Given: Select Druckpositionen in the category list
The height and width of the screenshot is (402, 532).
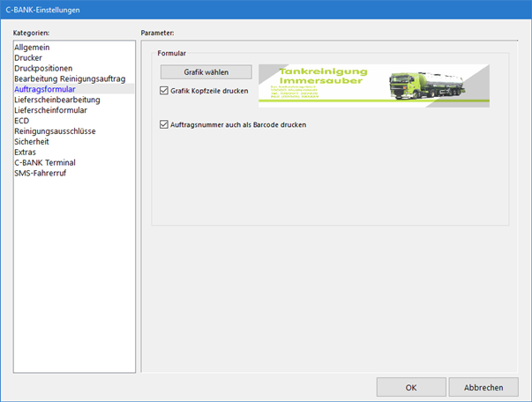Looking at the screenshot, I should coord(44,68).
